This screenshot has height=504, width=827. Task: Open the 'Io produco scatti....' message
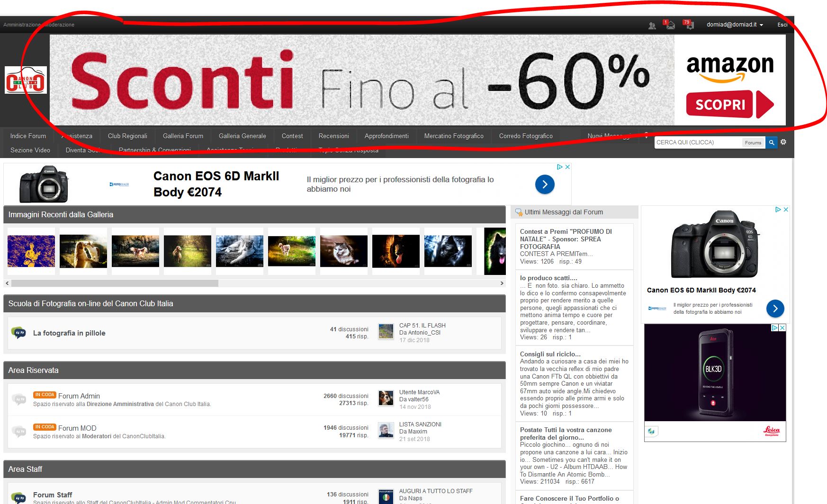[x=548, y=278]
